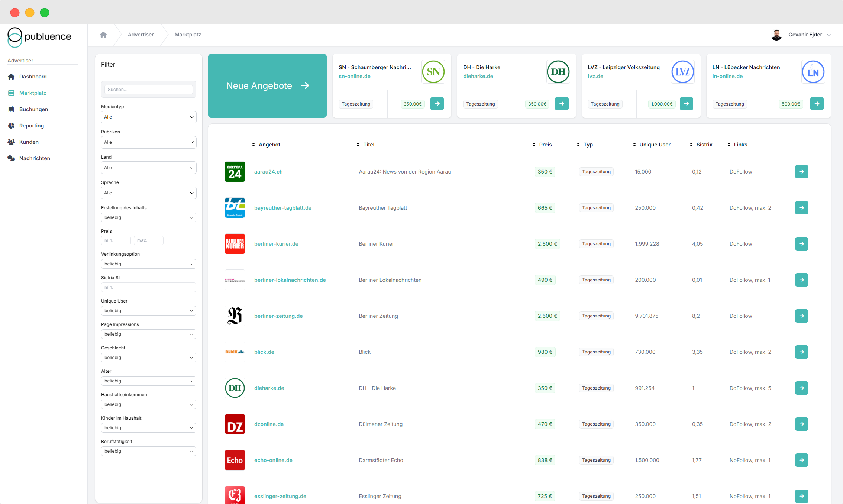Open Nachrichten chat icon item

[34, 158]
